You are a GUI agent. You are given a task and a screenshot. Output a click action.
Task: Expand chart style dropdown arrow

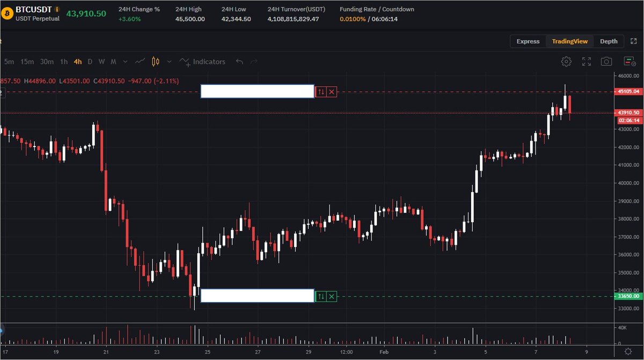170,62
